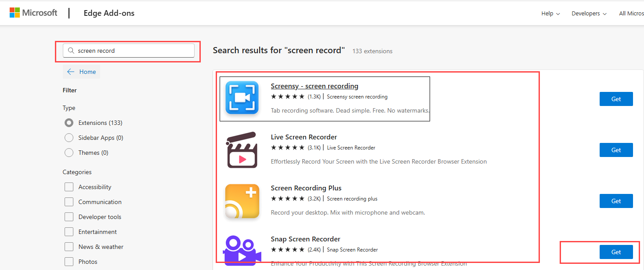The height and width of the screenshot is (270, 644).
Task: Expand the Developers dropdown menu
Action: pos(589,14)
